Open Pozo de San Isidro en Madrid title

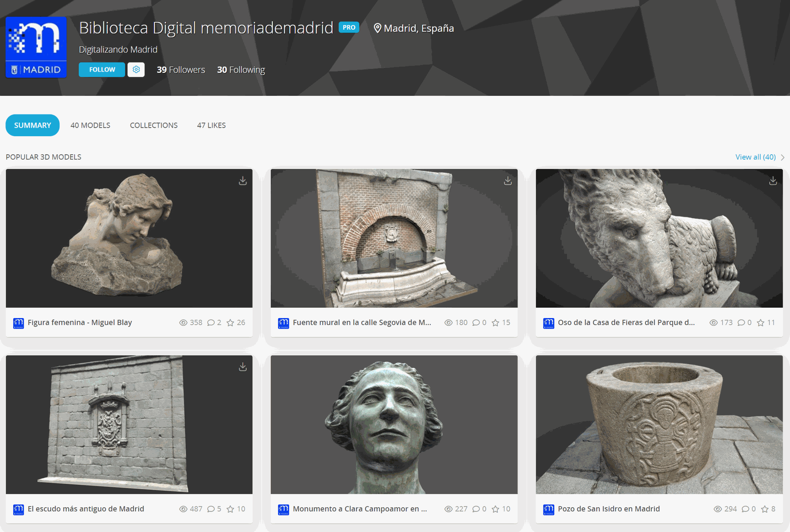point(609,509)
